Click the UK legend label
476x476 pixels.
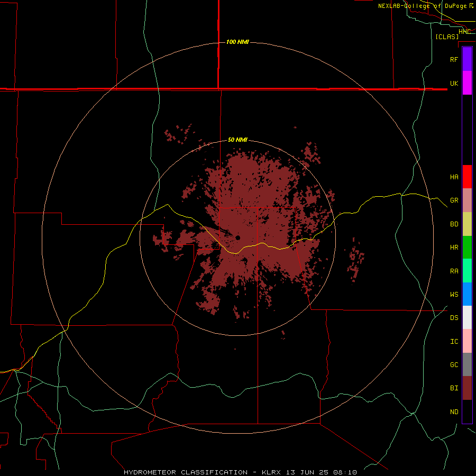click(454, 83)
